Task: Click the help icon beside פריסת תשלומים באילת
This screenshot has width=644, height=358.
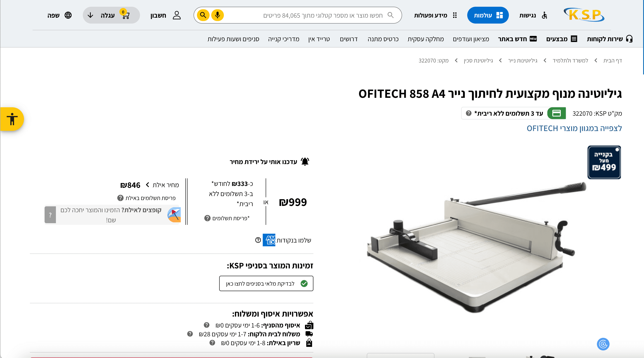Action: [x=120, y=198]
